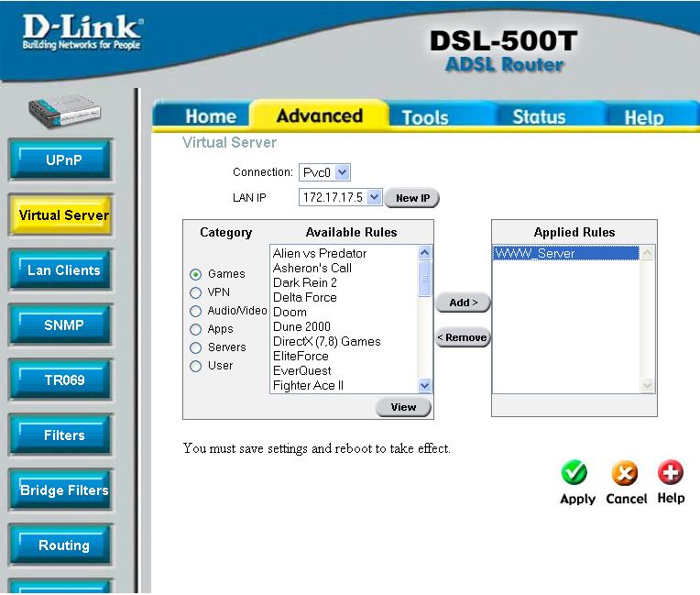Select Delta Force in Available Rules
This screenshot has width=700, height=595.
click(x=305, y=297)
